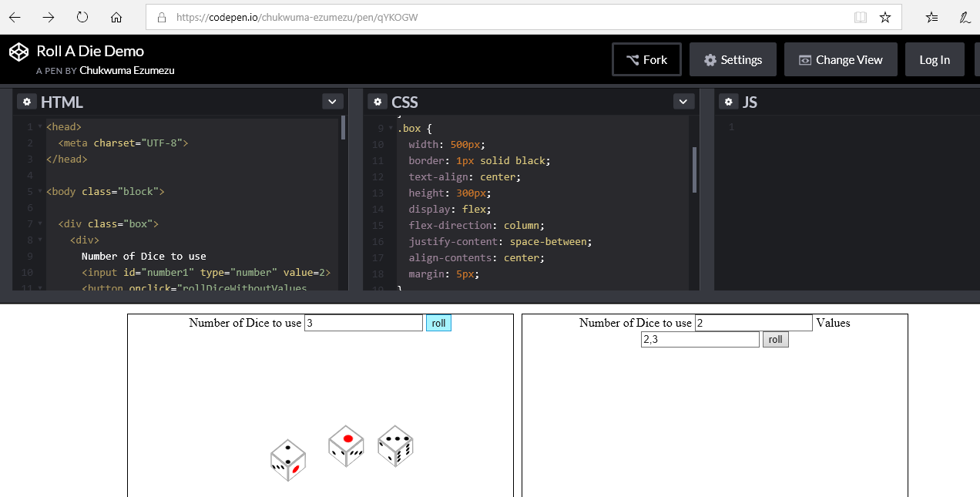Collapse the body tag fold arrow

coord(39,192)
